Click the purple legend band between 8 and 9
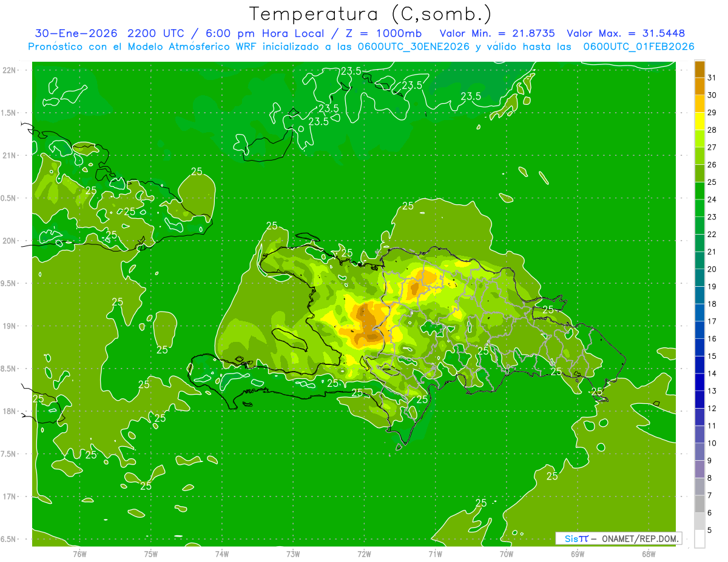Viewport: 728px width, 562px height. [x=700, y=469]
